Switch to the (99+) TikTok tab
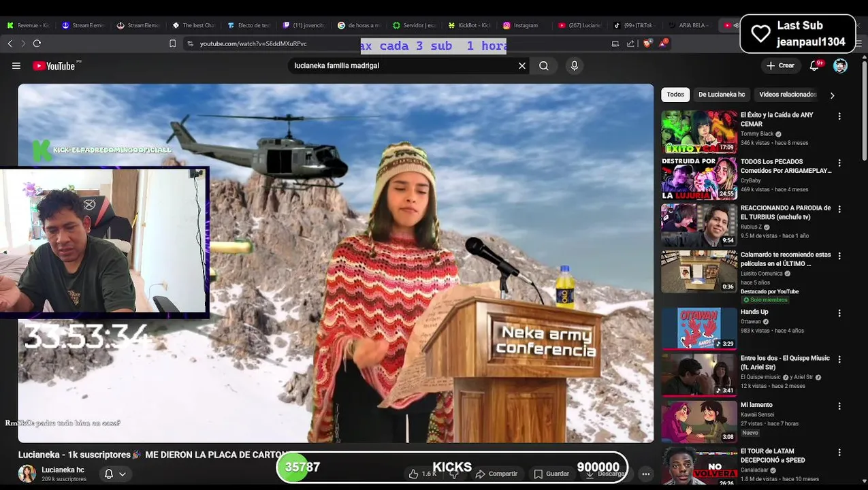This screenshot has width=868, height=490. pyautogui.click(x=634, y=25)
